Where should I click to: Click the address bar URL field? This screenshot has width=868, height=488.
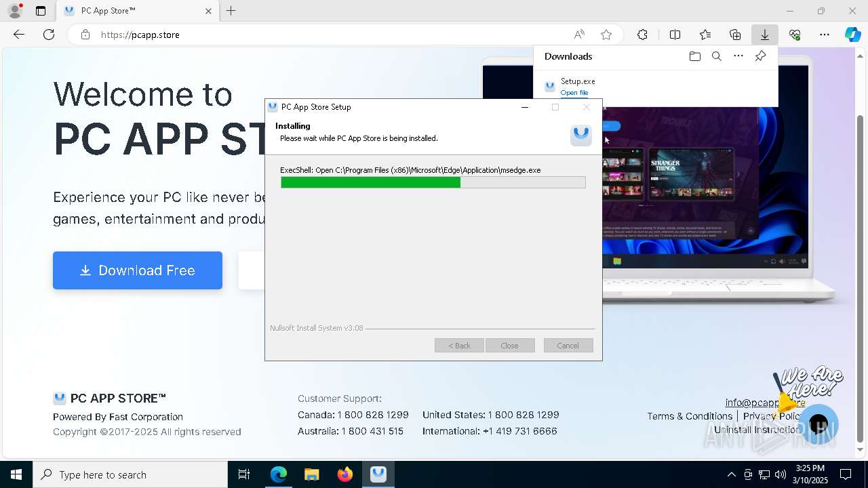[325, 35]
